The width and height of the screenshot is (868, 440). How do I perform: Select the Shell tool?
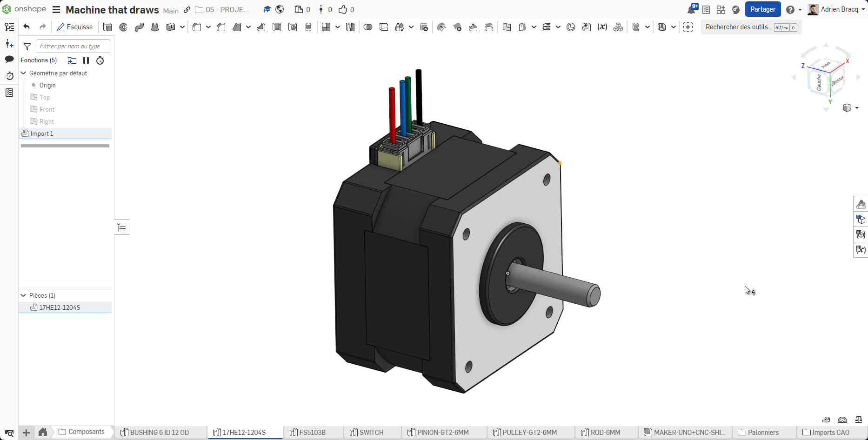(277, 27)
